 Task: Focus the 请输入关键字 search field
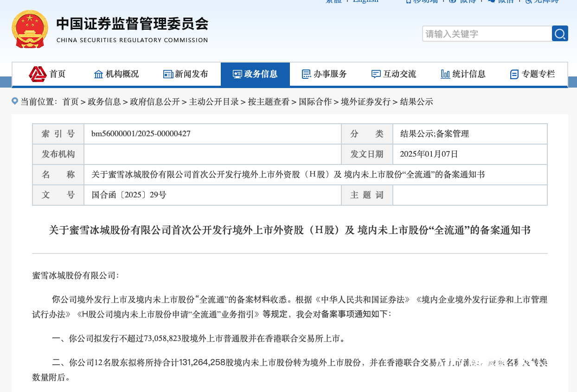point(487,33)
